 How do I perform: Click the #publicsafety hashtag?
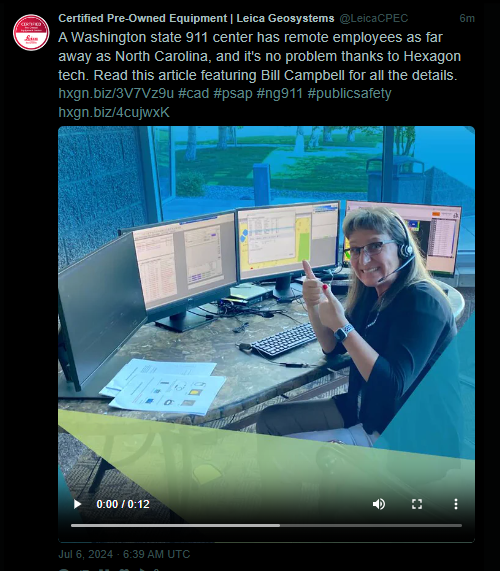pos(349,94)
